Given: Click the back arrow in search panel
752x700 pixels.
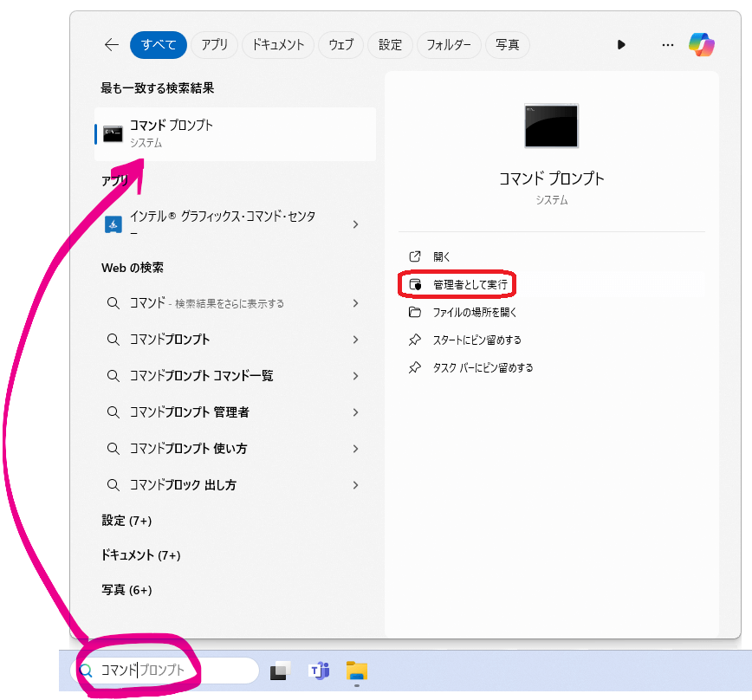Looking at the screenshot, I should [x=111, y=45].
